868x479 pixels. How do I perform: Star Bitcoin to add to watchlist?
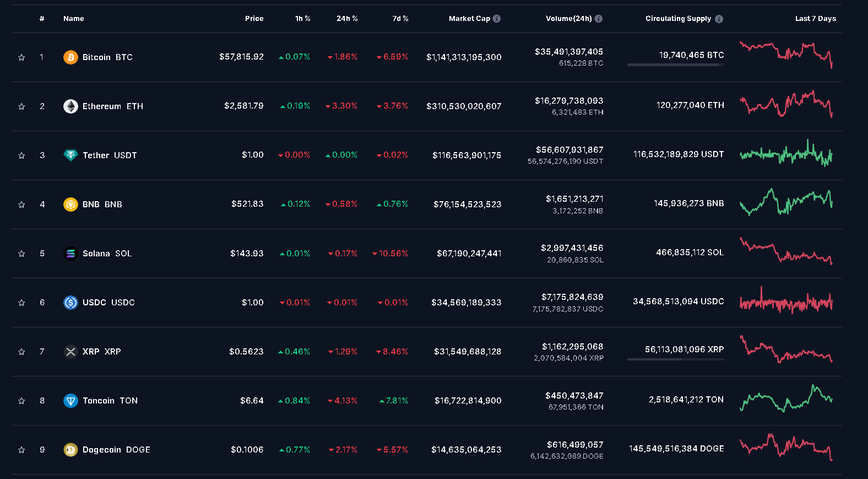21,57
